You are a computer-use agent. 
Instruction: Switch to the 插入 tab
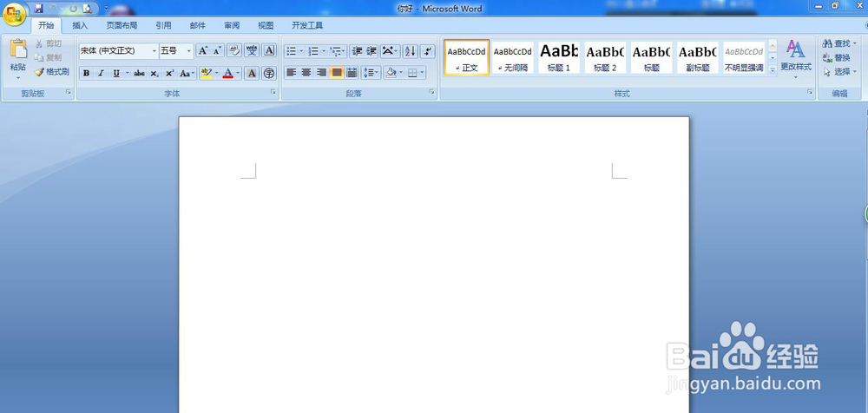(x=80, y=25)
